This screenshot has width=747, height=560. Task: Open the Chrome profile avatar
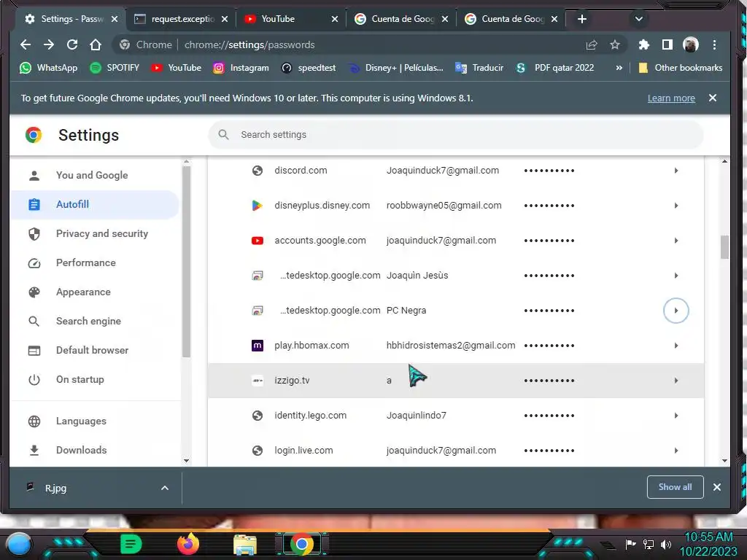click(x=691, y=44)
